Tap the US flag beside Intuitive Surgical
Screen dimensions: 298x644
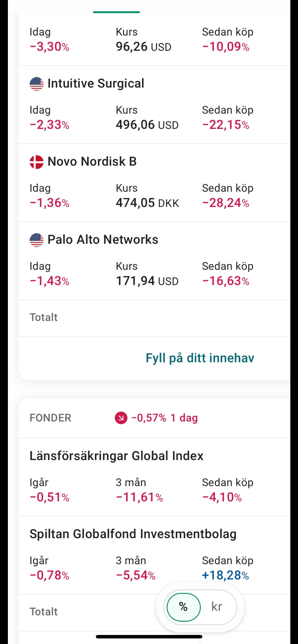pyautogui.click(x=36, y=84)
